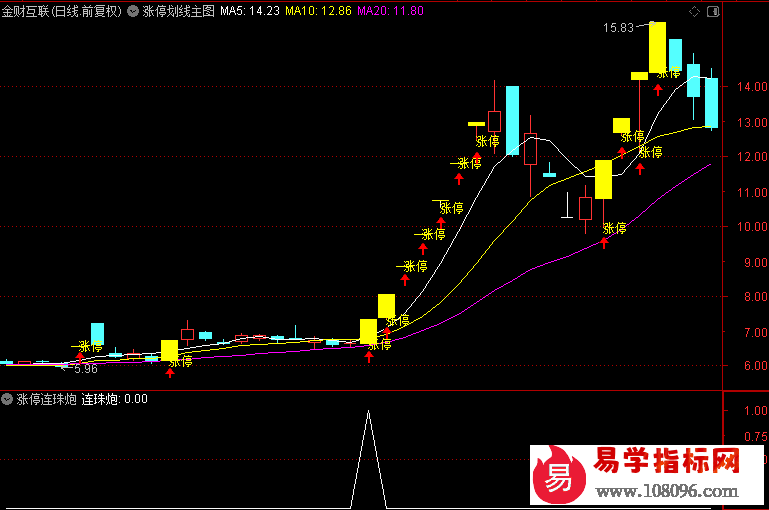Select the yellow candle at the 15.83 high
The width and height of the screenshot is (769, 510).
click(658, 48)
